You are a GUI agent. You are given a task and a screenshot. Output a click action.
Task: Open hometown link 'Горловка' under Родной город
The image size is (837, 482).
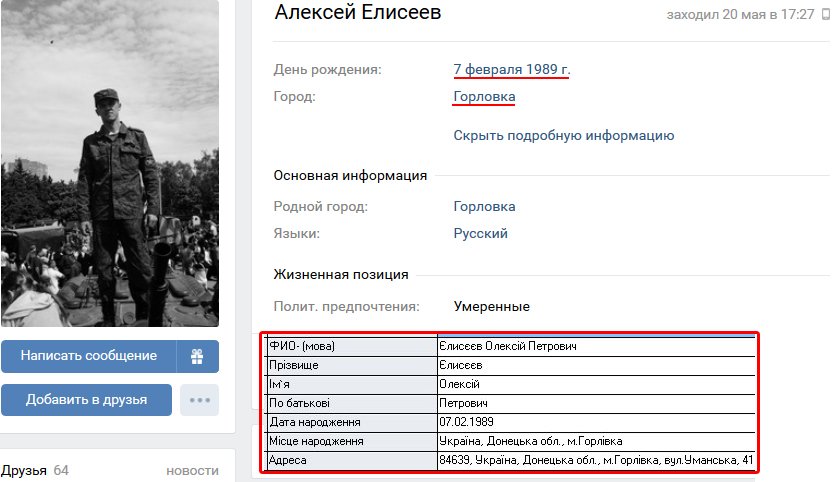(x=484, y=207)
